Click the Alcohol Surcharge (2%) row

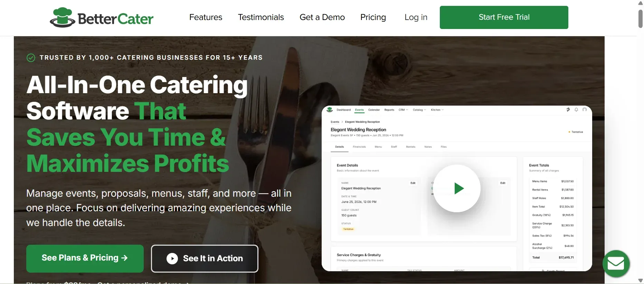(553, 246)
